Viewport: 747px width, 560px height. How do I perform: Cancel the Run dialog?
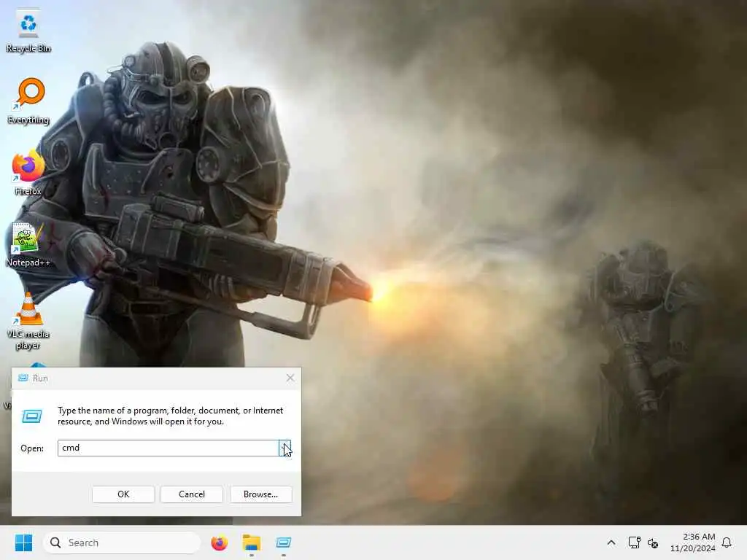click(x=192, y=494)
